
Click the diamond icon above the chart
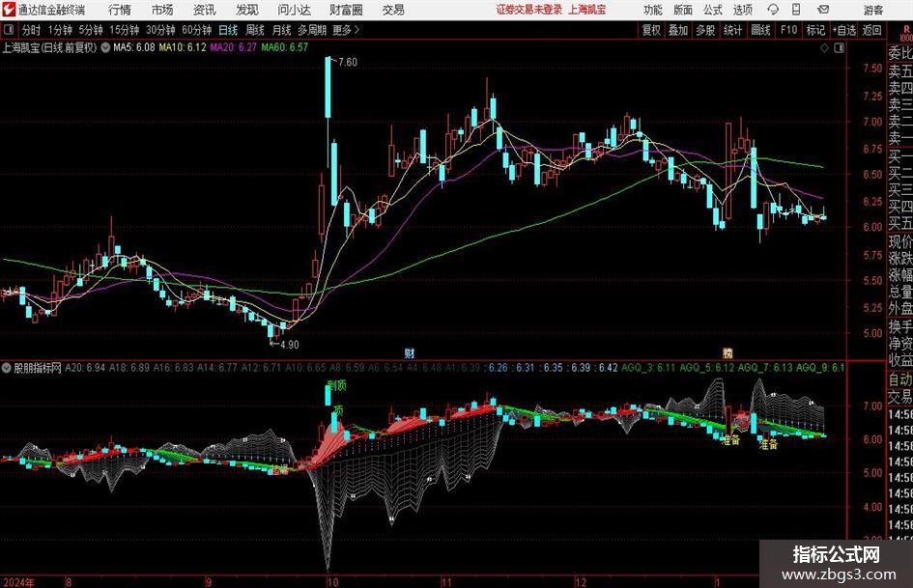(x=824, y=48)
